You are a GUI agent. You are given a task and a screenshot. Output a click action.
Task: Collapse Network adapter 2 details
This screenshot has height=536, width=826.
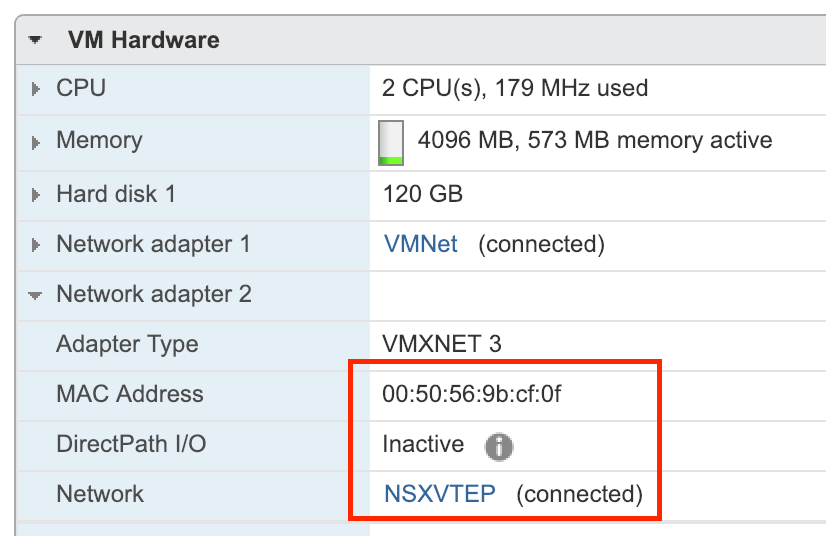point(37,296)
